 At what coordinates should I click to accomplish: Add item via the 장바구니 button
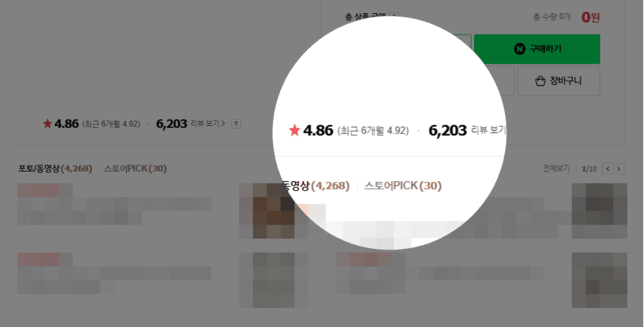coord(558,81)
